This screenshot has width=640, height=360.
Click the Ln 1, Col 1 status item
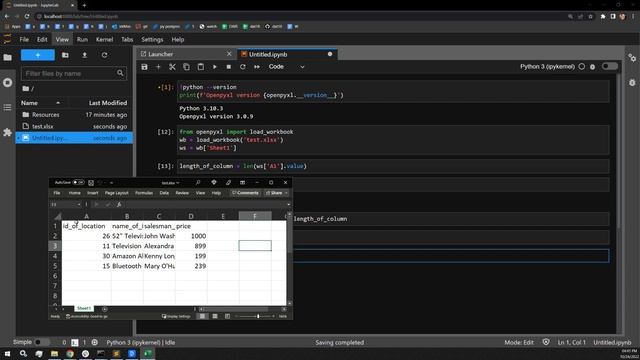(571, 342)
